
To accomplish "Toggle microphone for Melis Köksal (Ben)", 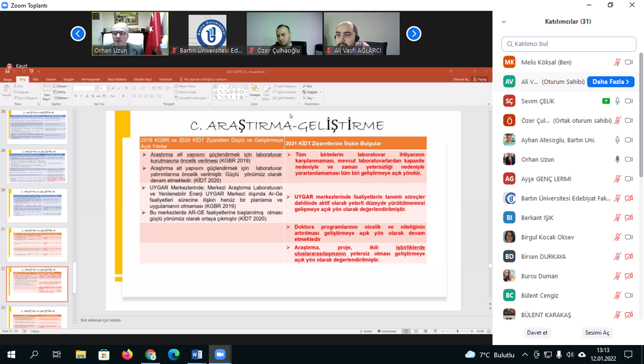I will tap(618, 62).
